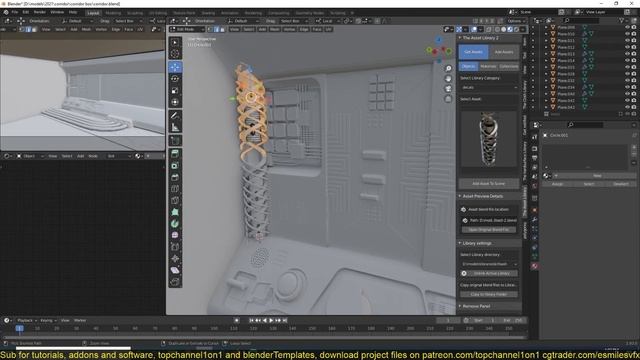Image resolution: width=640 pixels, height=360 pixels.
Task: Click the Delete Active Library button
Action: click(x=489, y=273)
